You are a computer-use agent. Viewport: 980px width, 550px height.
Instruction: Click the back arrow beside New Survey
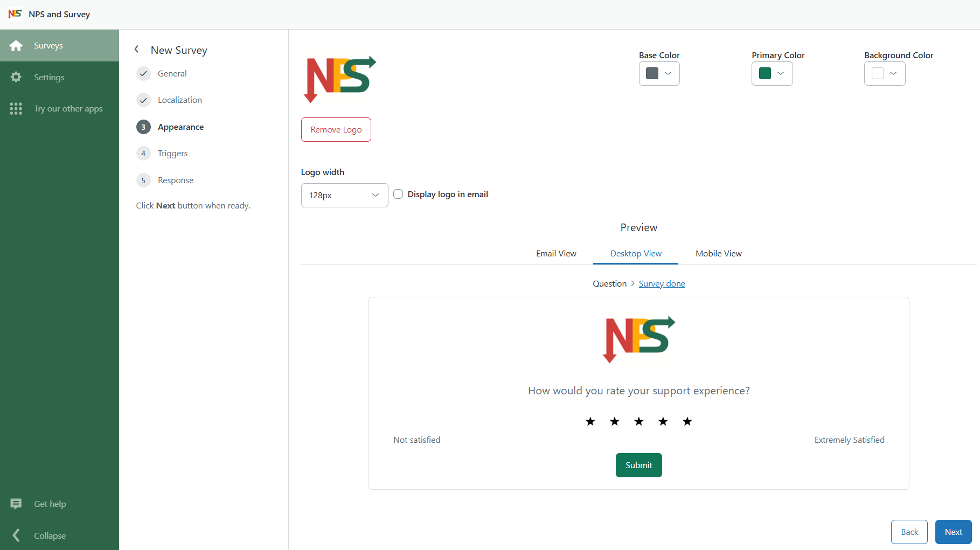pyautogui.click(x=137, y=50)
